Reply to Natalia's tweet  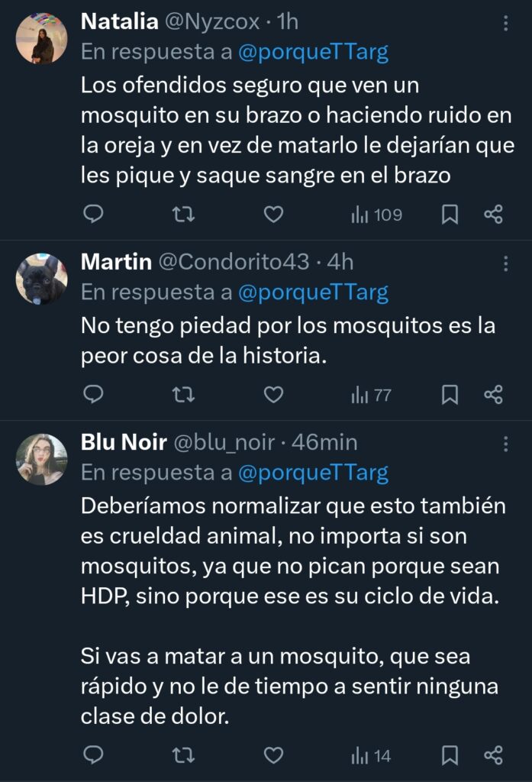click(x=93, y=215)
